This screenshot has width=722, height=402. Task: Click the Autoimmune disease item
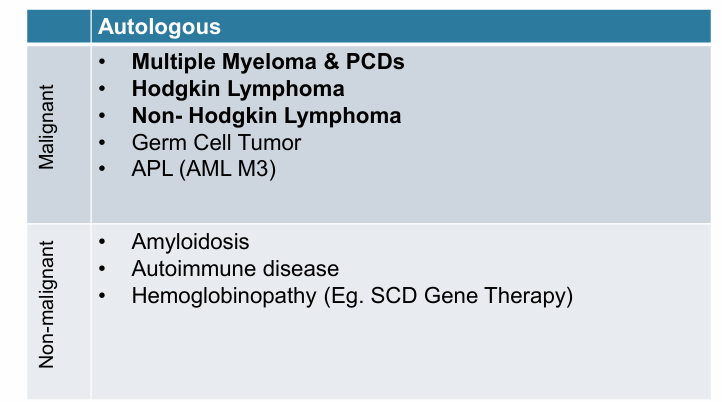(235, 269)
